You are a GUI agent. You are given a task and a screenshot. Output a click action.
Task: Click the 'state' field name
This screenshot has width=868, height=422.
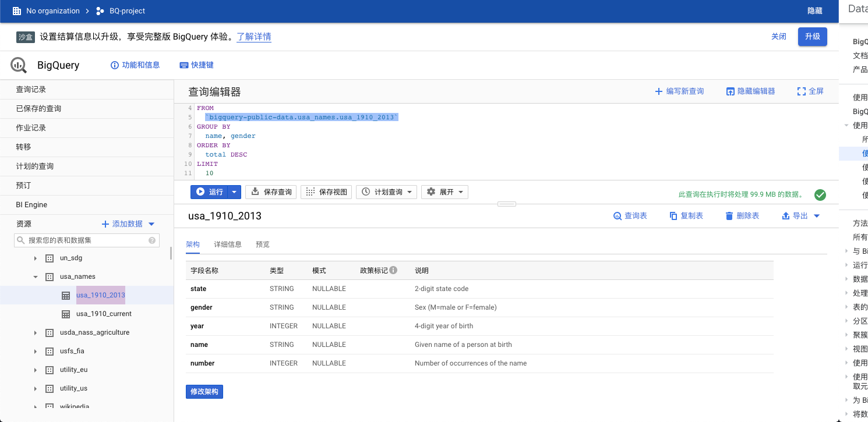[198, 289]
